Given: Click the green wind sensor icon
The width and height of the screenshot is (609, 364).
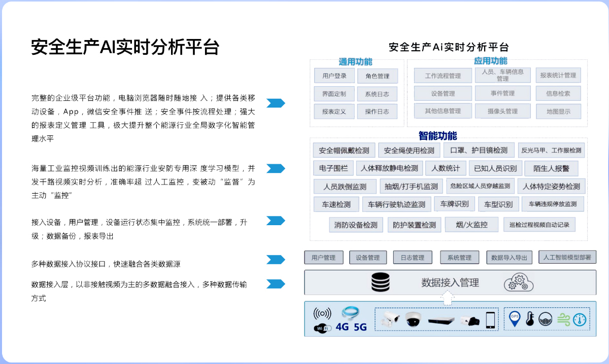Looking at the screenshot, I should tap(563, 319).
